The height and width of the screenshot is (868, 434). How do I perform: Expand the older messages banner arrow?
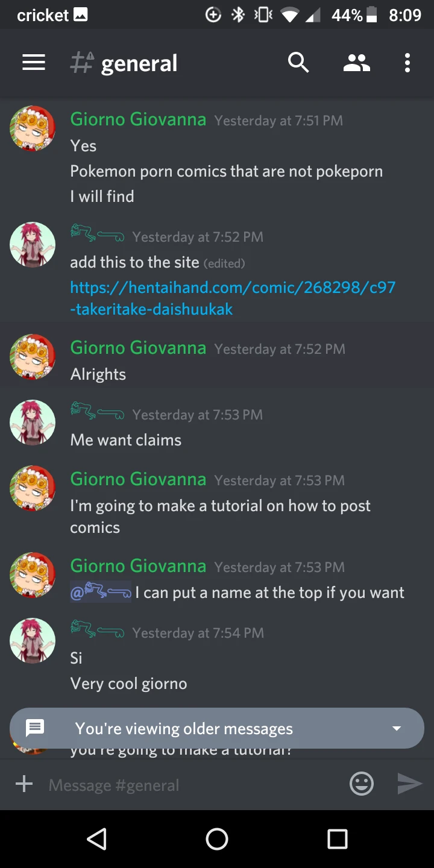(x=397, y=728)
